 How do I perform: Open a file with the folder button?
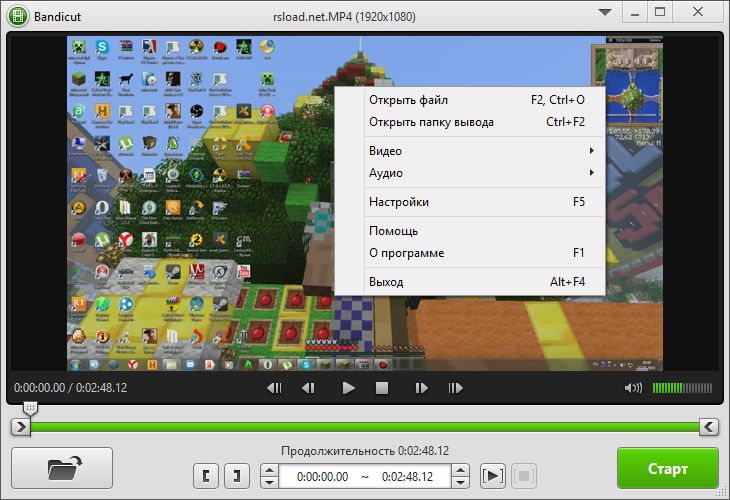pyautogui.click(x=62, y=468)
